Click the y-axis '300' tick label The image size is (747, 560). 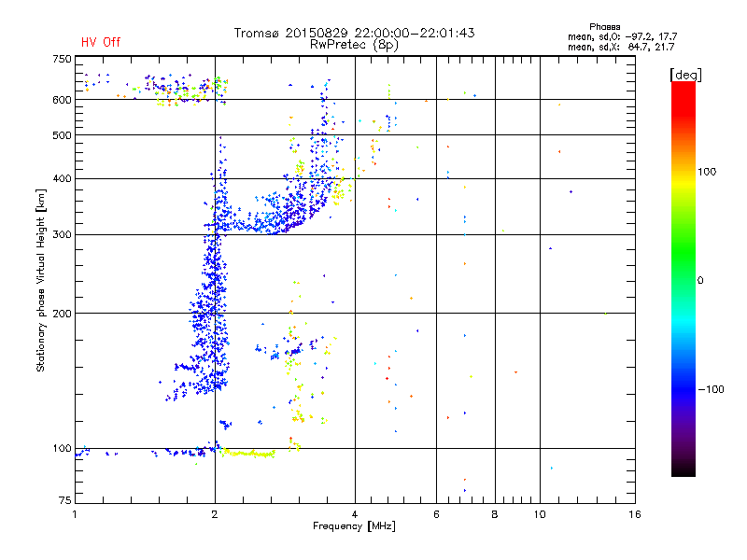pos(62,235)
